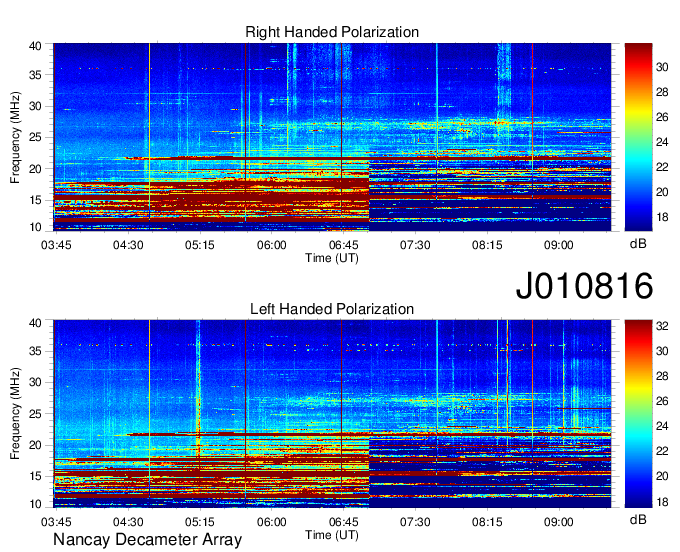Click "05:15" time tick of Right Handed plot
680x552 pixels.
(200, 245)
